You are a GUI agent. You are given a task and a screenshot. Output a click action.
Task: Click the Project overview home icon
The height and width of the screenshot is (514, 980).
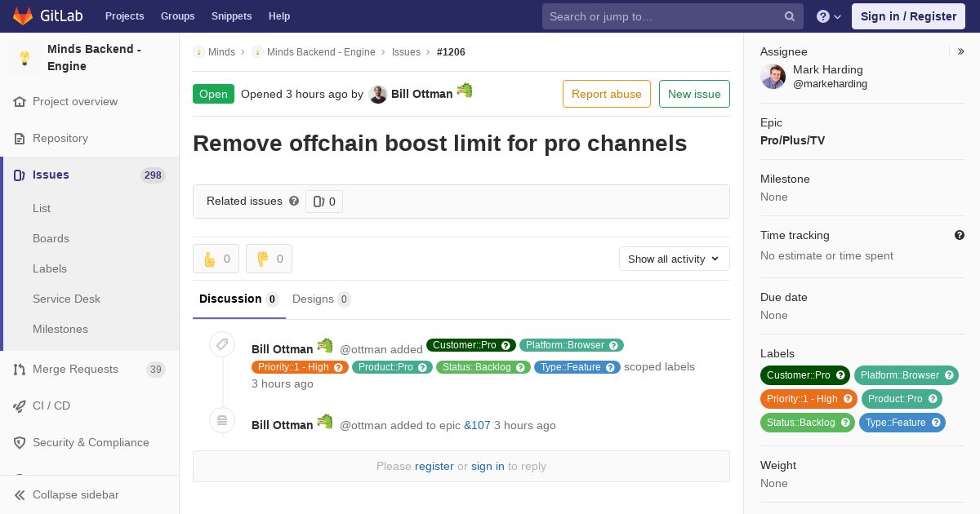[20, 102]
